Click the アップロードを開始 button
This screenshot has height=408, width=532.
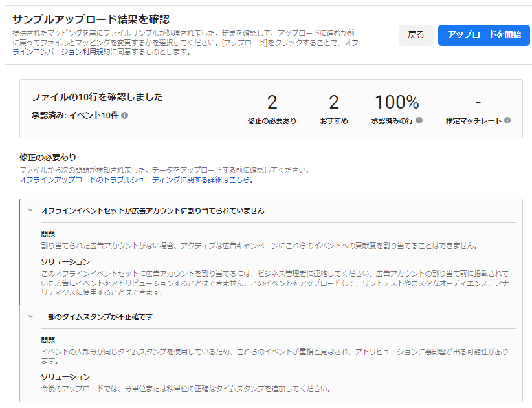pos(484,35)
